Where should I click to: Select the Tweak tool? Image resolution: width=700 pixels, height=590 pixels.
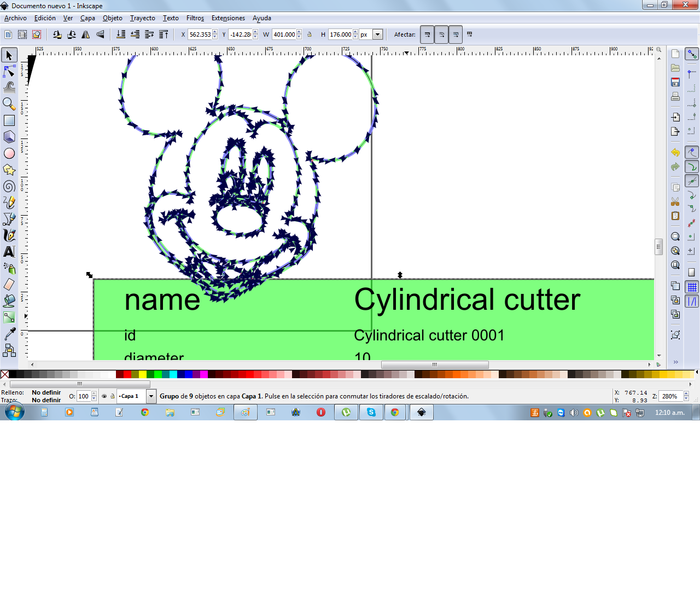9,87
